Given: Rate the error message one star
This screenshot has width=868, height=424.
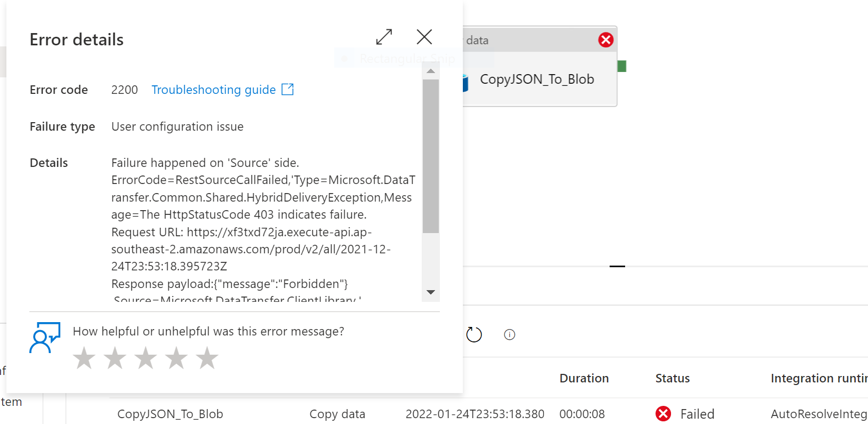Looking at the screenshot, I should point(84,358).
